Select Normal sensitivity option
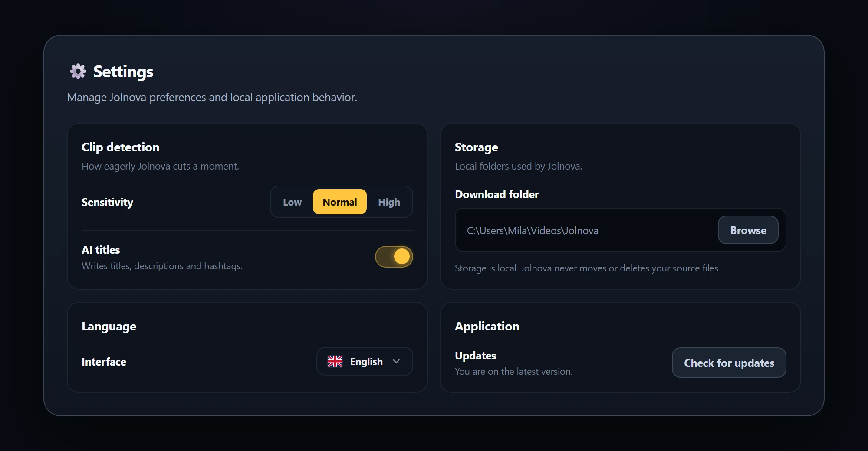The width and height of the screenshot is (868, 451). (340, 202)
